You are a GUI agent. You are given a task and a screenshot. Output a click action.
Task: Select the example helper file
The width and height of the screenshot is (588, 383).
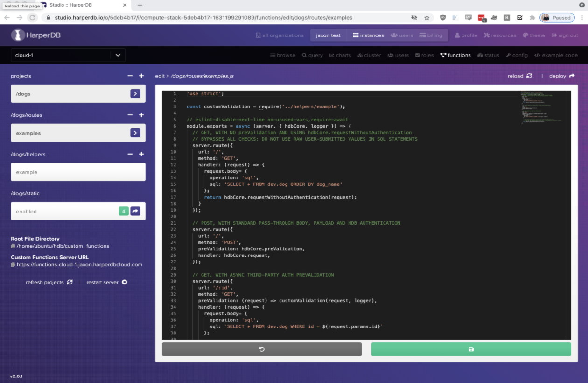pyautogui.click(x=78, y=172)
